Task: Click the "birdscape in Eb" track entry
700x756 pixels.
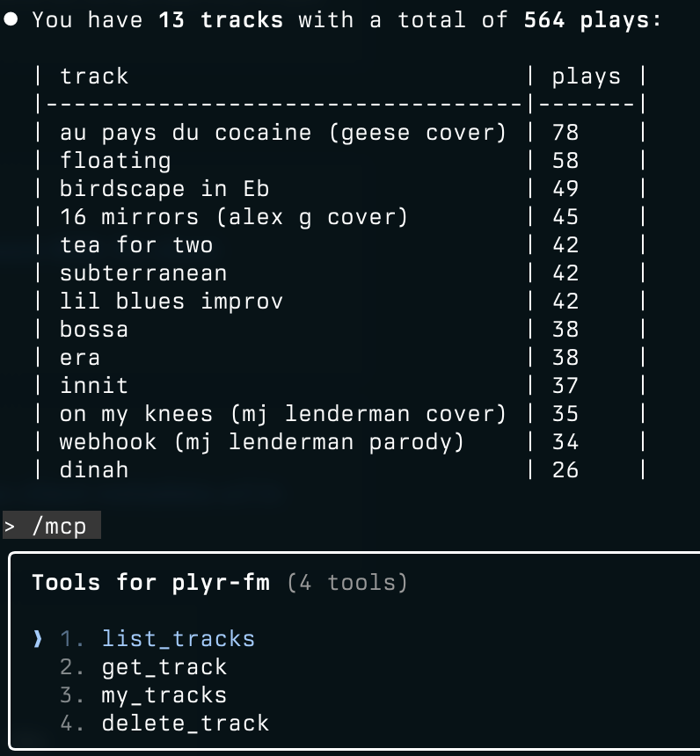Action: pos(164,189)
